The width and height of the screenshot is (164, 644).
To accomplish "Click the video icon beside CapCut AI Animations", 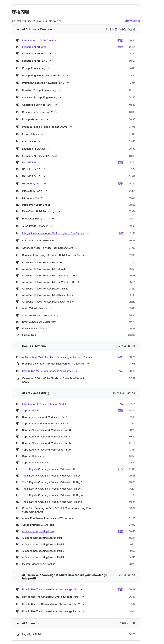I will (x=18, y=456).
